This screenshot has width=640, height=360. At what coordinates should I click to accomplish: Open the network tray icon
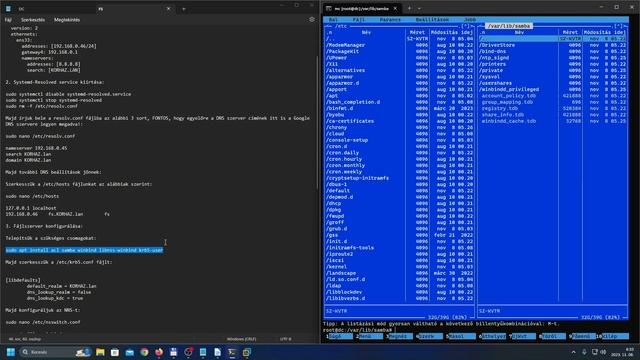pyautogui.click(x=594, y=352)
